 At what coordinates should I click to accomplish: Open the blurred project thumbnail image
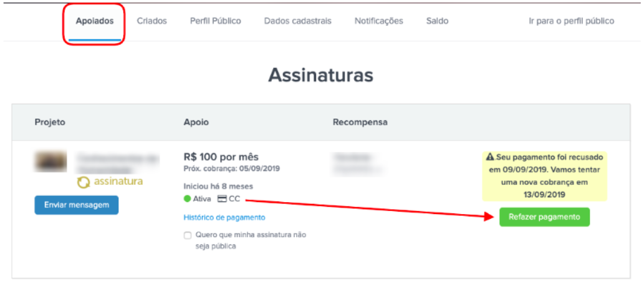(50, 161)
